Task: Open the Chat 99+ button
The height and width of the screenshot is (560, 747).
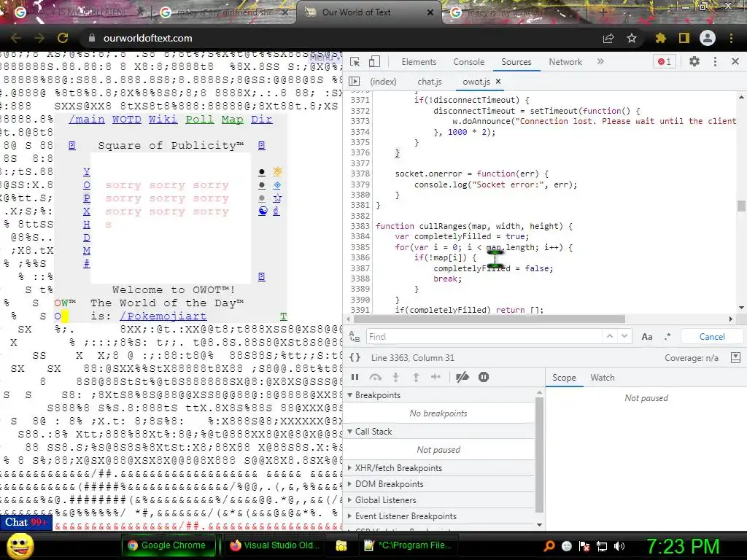Action: 26,522
